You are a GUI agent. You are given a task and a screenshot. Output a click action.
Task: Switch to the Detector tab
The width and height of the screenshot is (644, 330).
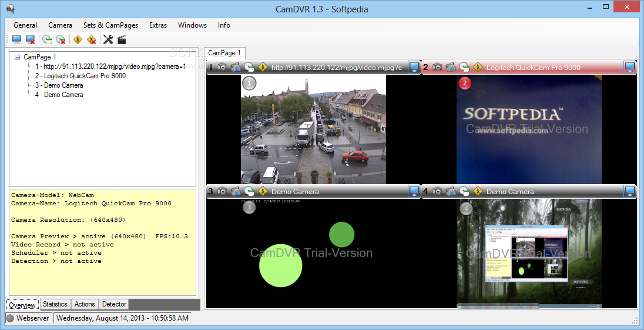[114, 304]
